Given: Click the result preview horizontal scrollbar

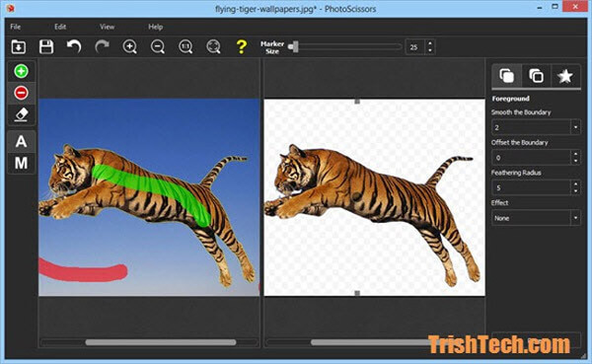Looking at the screenshot, I should pos(370,342).
